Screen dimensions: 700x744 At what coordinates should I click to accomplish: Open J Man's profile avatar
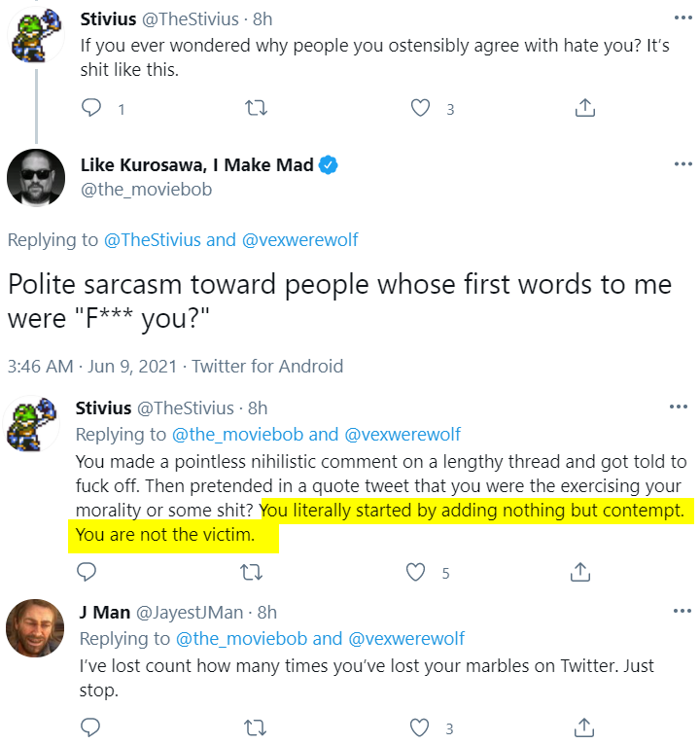(x=35, y=628)
